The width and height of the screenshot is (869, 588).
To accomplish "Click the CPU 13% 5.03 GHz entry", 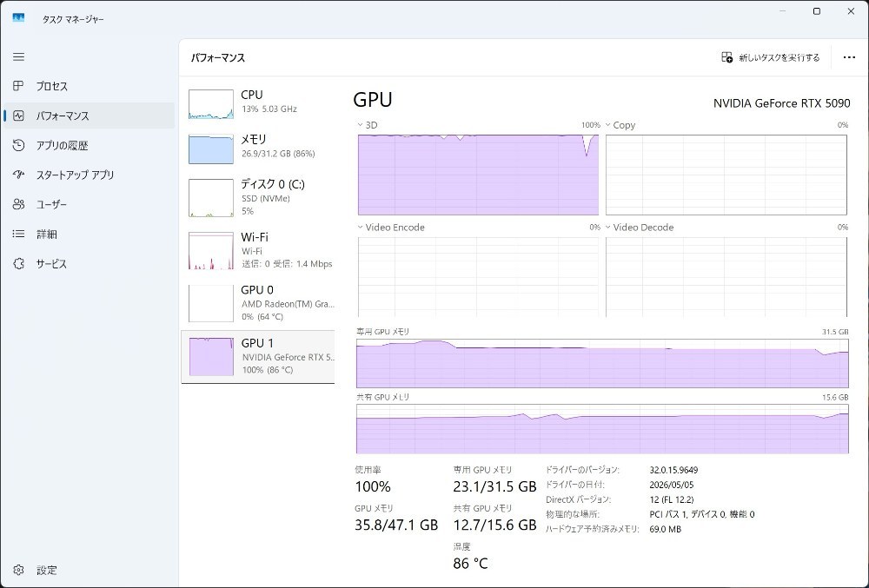I will 258,104.
